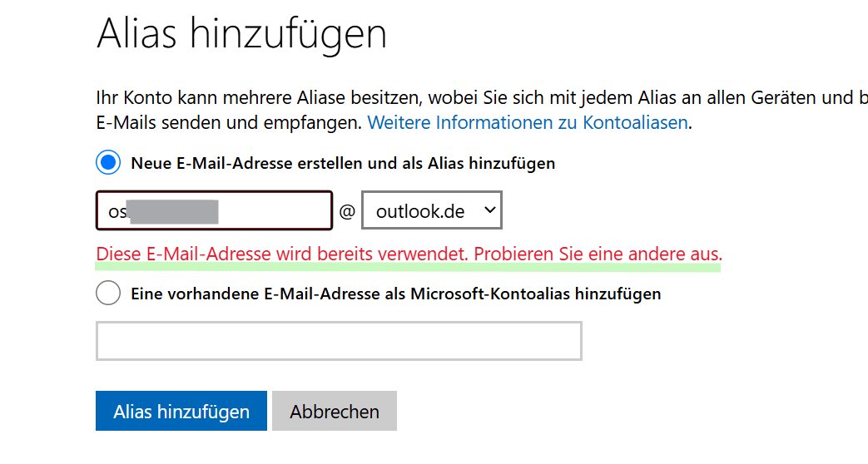Click the greyed-out redacted part of the alias field
The height and width of the screenshot is (464, 868).
click(172, 212)
